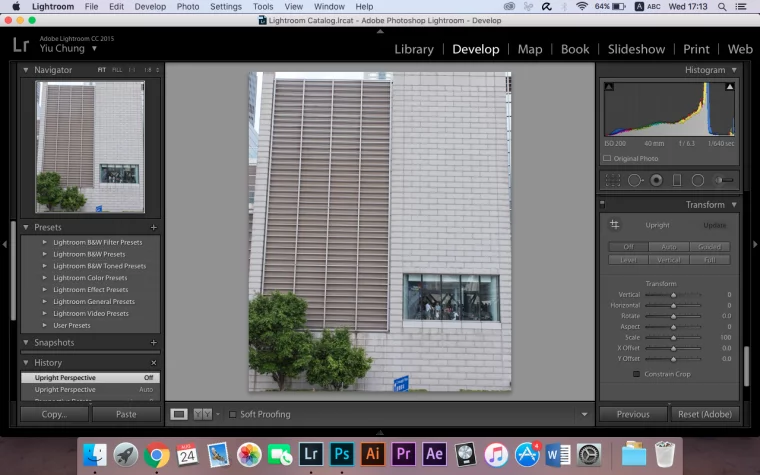This screenshot has height=475, width=760.
Task: Open Spotlight search in menu bar
Action: (722, 7)
